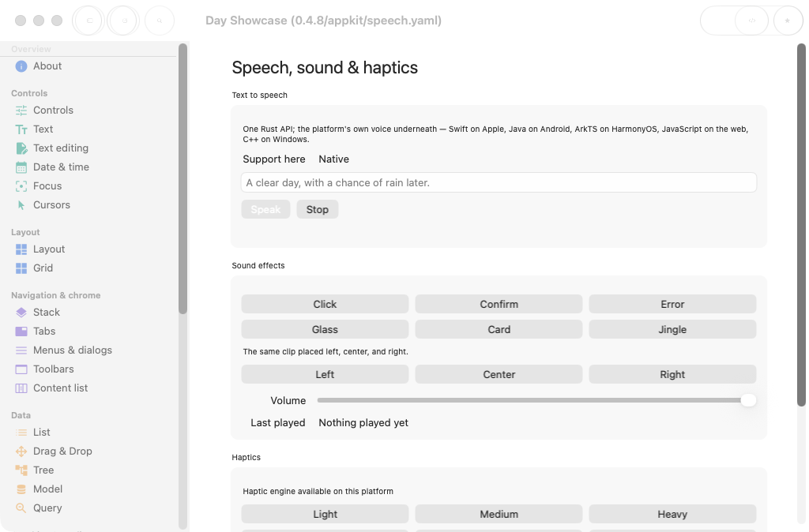Play the Error sound effect
This screenshot has height=532, width=809.
pyautogui.click(x=673, y=304)
